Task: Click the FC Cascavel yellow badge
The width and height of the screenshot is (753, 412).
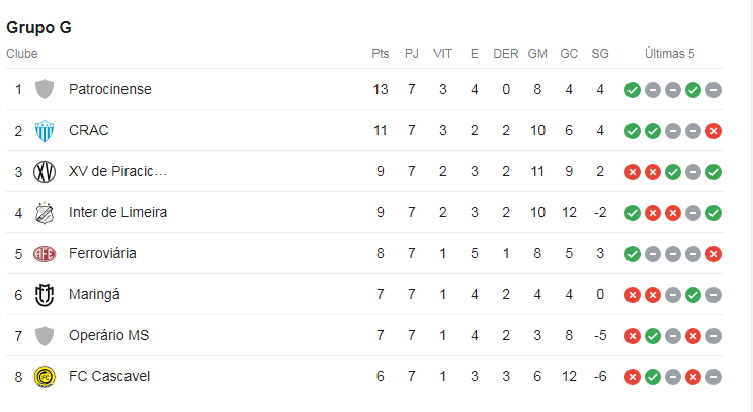Action: click(44, 377)
